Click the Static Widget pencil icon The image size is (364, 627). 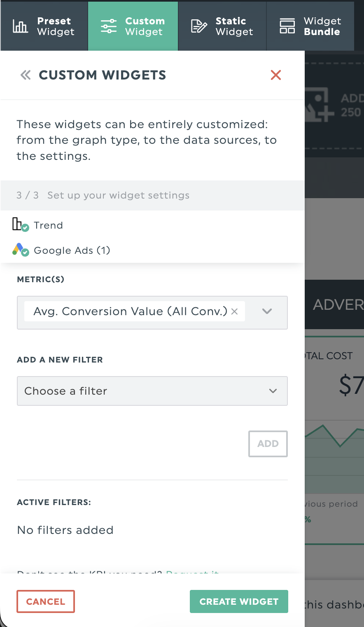199,26
